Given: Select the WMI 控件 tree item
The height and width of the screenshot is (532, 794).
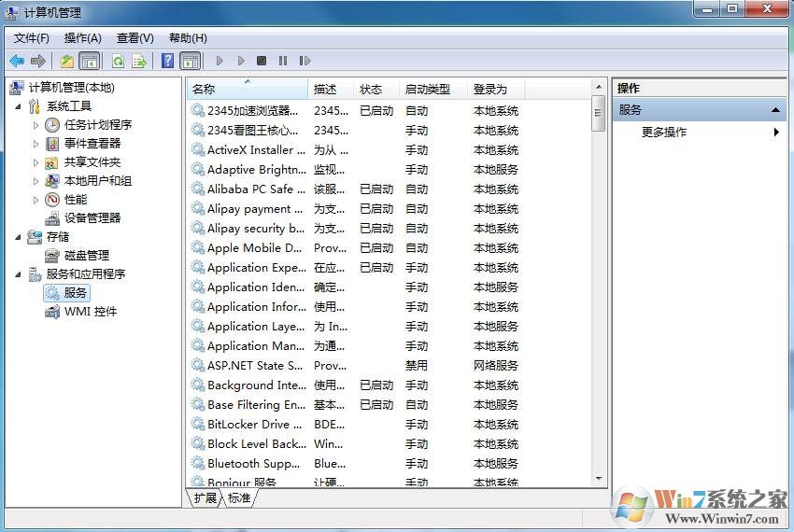Looking at the screenshot, I should (x=90, y=312).
